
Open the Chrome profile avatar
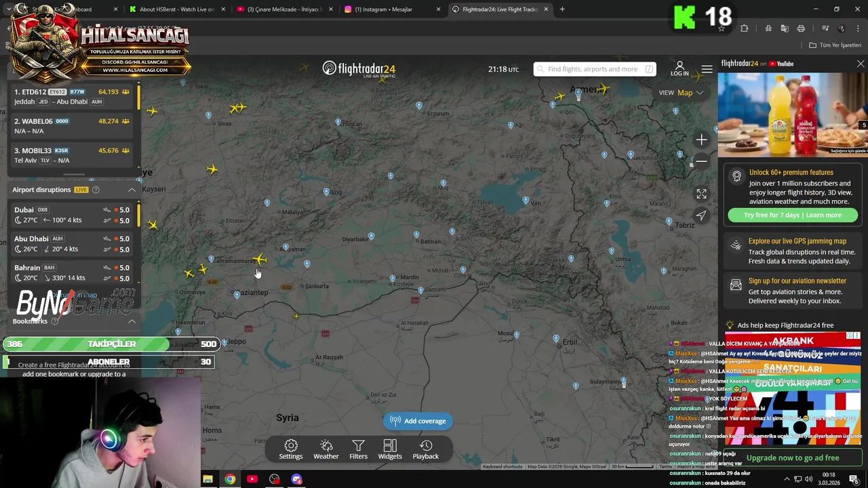click(x=842, y=28)
